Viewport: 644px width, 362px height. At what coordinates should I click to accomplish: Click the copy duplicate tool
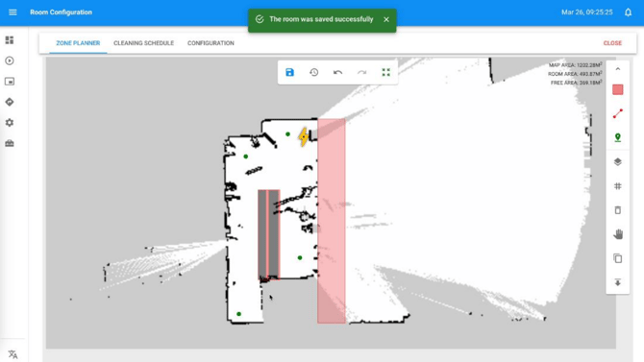[618, 258]
